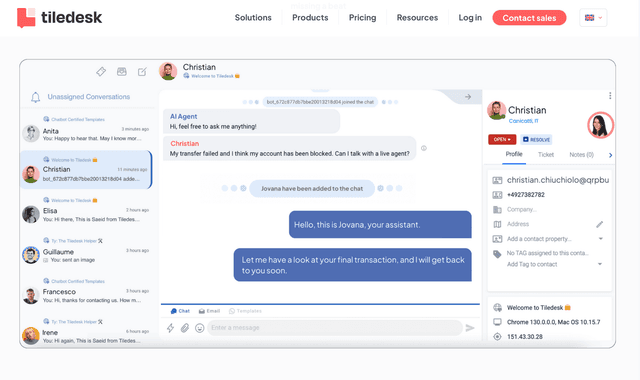Click the message input field
Screen dimensions: 640x380
click(x=335, y=328)
